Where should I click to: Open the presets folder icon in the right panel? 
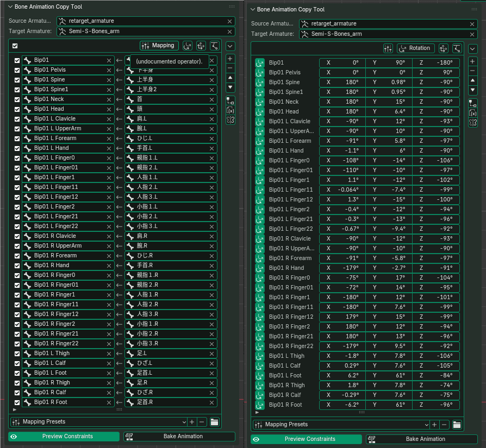coord(457,425)
